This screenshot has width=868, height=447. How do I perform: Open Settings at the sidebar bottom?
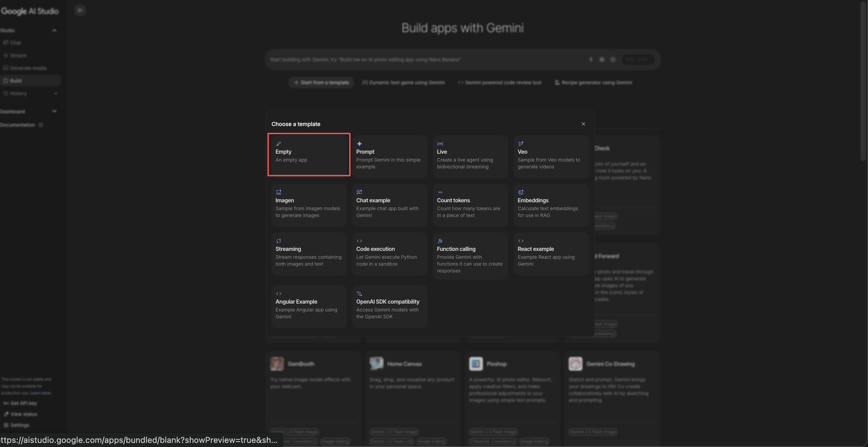(x=16, y=425)
